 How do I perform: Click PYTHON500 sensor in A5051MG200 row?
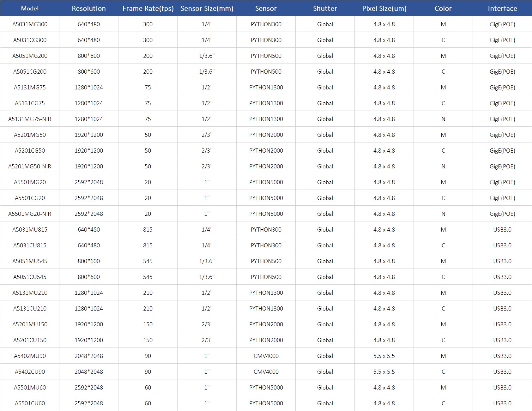[266, 56]
